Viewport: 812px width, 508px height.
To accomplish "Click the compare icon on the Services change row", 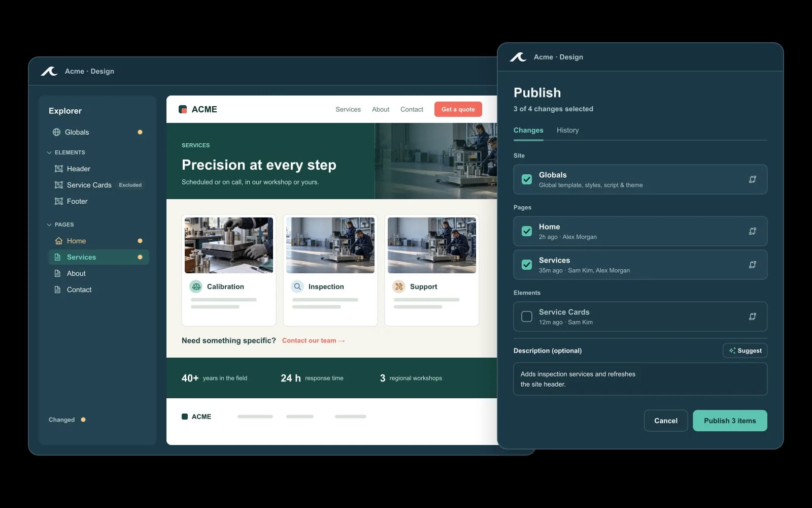I will pos(753,265).
